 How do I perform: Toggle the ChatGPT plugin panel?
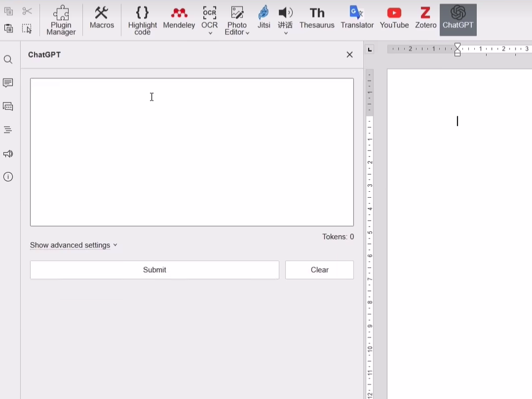point(458,19)
